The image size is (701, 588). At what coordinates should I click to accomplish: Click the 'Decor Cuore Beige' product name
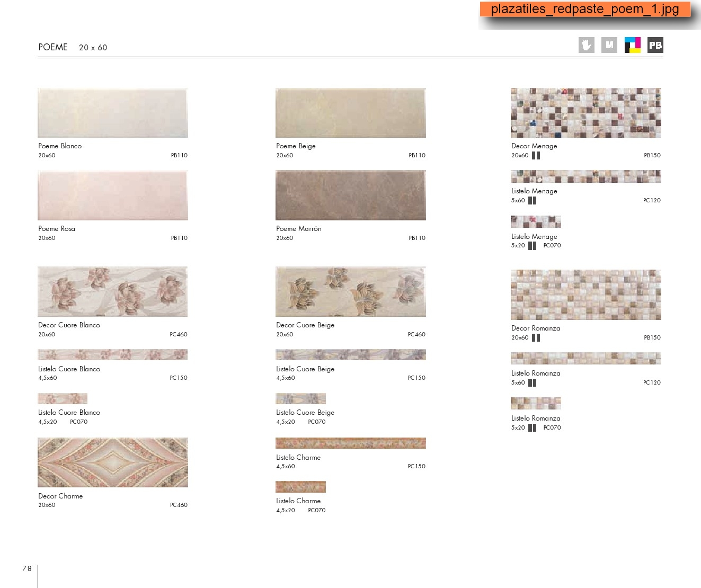pyautogui.click(x=305, y=325)
